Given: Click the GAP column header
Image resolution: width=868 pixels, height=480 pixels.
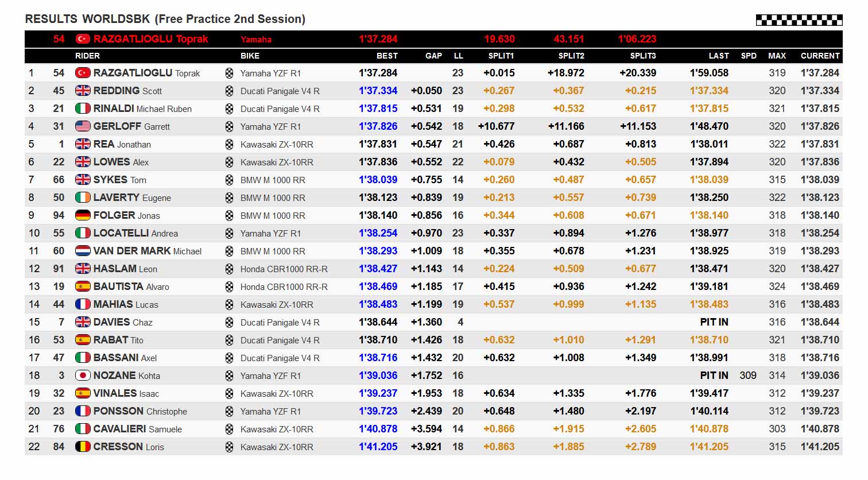Looking at the screenshot, I should click(x=433, y=56).
